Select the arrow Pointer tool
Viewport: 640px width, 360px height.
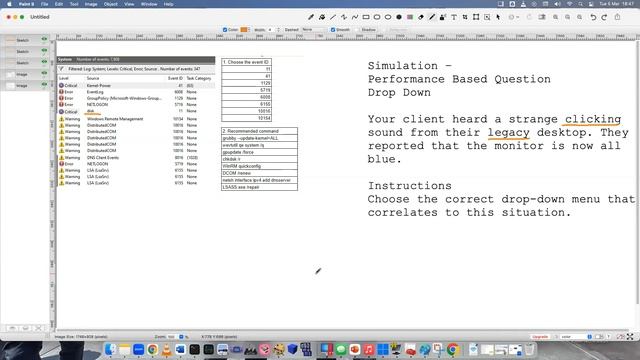tap(498, 17)
